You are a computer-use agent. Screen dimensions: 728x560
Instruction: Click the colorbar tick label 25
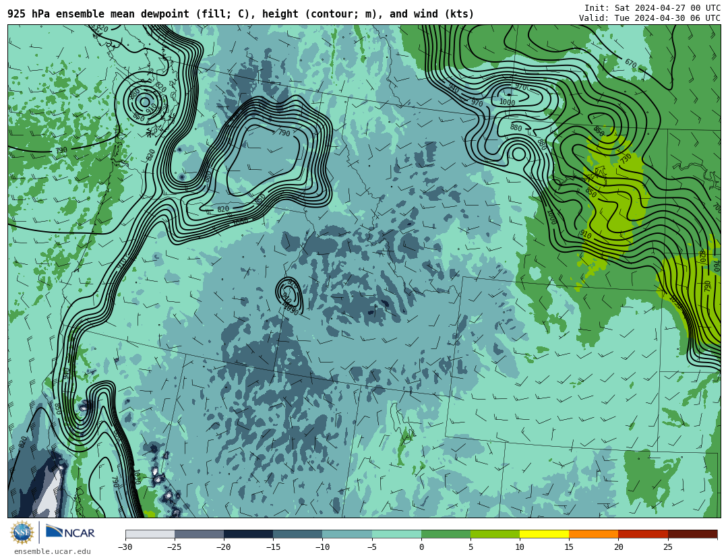coord(667,547)
